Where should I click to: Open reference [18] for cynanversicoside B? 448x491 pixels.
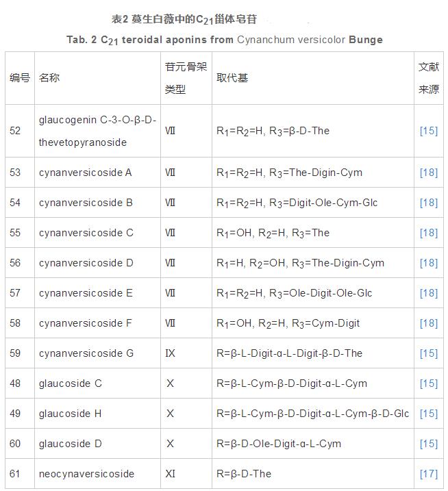[428, 203]
